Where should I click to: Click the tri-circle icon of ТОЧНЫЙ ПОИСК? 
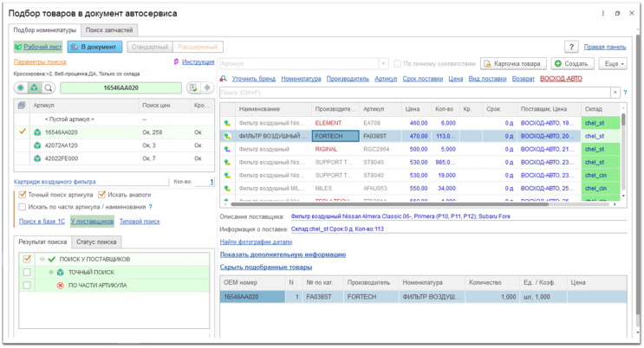coord(61,273)
